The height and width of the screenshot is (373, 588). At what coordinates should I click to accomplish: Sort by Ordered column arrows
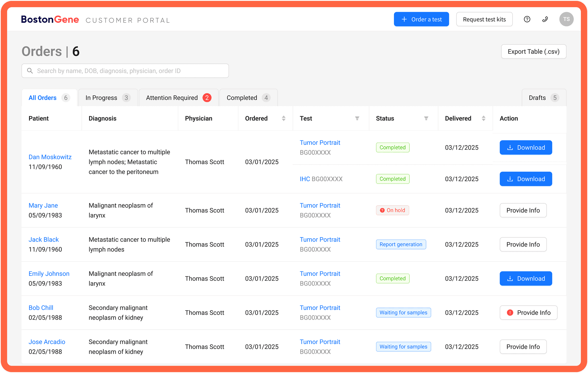pos(283,118)
